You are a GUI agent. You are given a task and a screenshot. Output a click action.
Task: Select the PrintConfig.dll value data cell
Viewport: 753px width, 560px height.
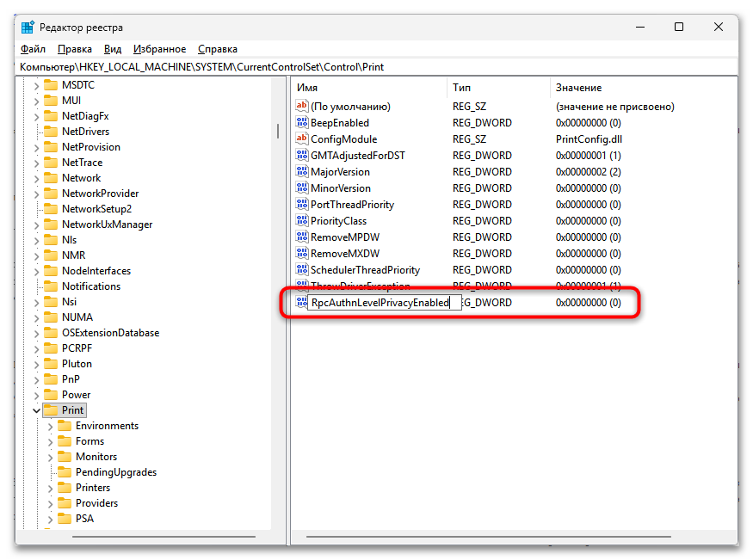589,139
